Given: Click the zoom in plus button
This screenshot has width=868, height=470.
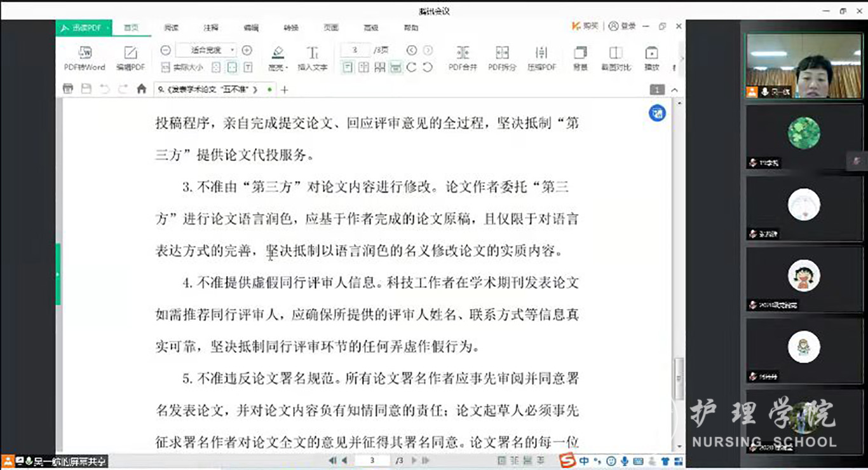Looking at the screenshot, I should tap(247, 50).
